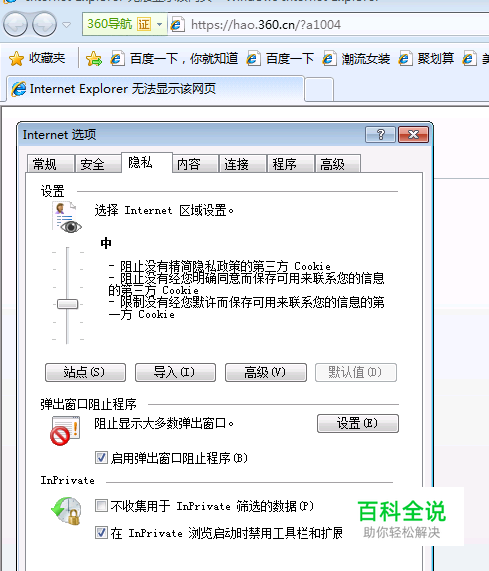The image size is (489, 571).
Task: Open the 聚划算 favorite link
Action: point(426,58)
